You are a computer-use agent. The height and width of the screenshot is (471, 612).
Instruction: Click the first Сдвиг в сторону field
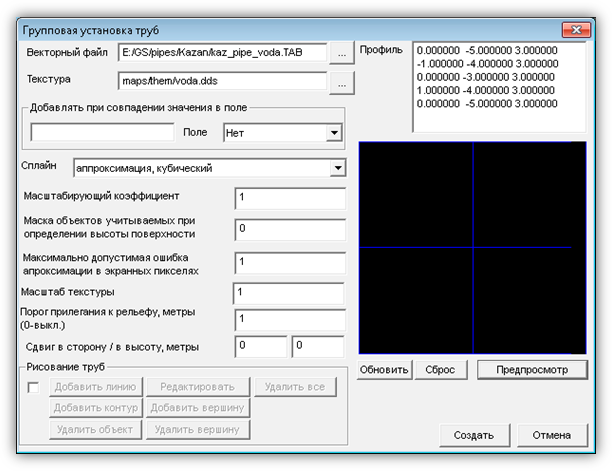[x=259, y=346]
